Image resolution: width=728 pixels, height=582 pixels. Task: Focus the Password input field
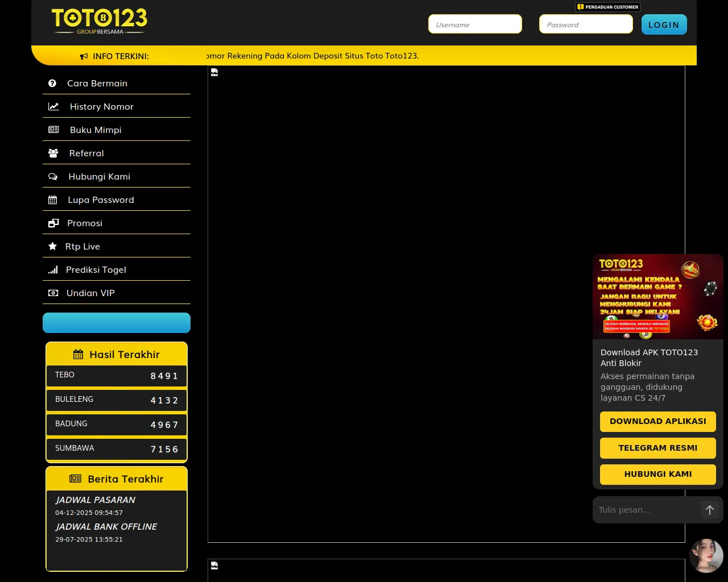tap(586, 24)
